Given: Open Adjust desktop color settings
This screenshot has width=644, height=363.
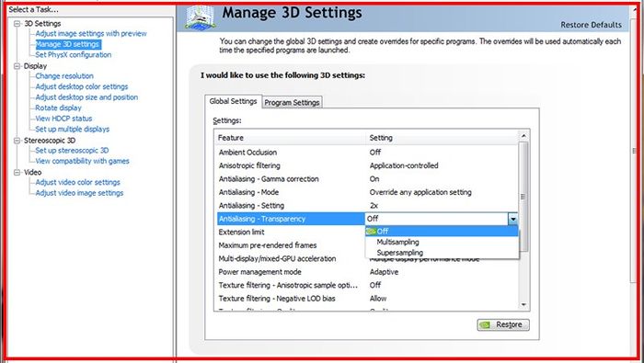Looking at the screenshot, I should (81, 87).
